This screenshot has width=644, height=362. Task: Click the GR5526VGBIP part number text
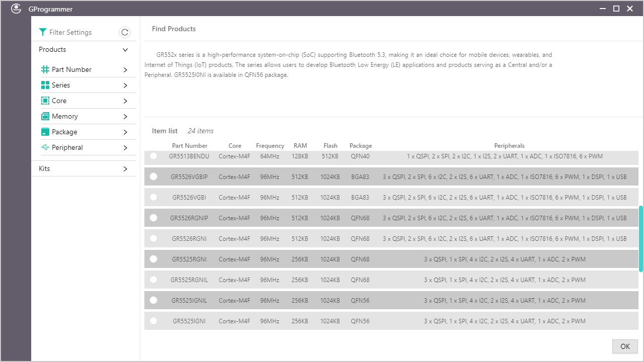point(189,177)
